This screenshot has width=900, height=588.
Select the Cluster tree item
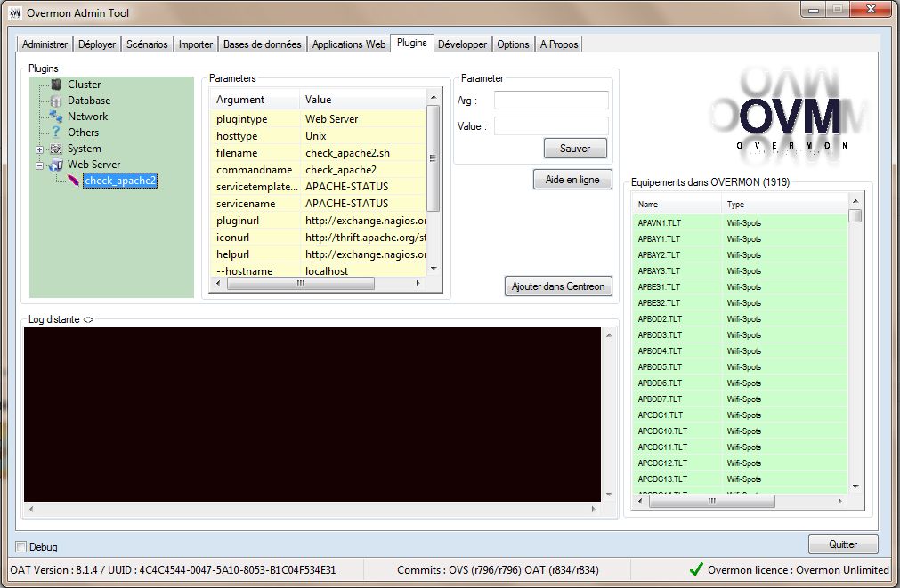(x=84, y=85)
